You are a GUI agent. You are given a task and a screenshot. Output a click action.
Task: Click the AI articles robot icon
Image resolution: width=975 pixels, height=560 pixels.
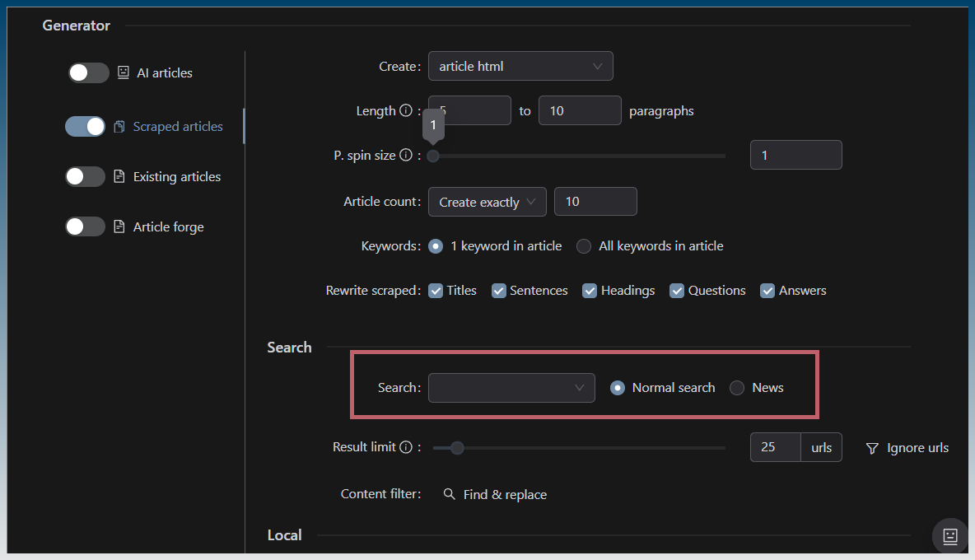click(124, 72)
